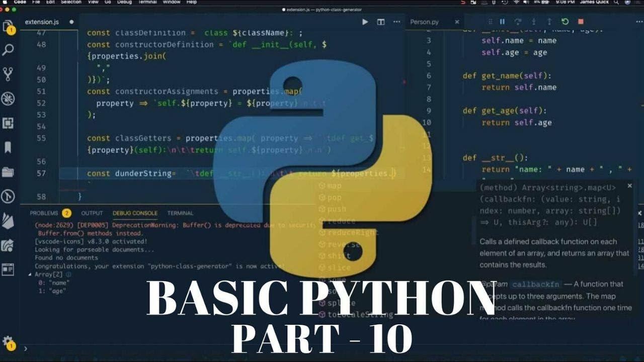Choose 'toLocaleString' from the autocomplete list
Viewport: 644px width, 362px height.
[355, 314]
